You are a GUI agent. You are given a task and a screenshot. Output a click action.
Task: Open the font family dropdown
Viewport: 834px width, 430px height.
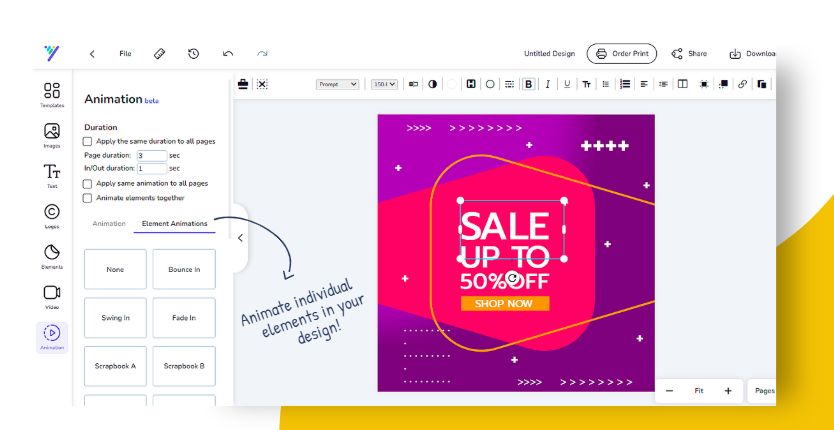[x=338, y=84]
